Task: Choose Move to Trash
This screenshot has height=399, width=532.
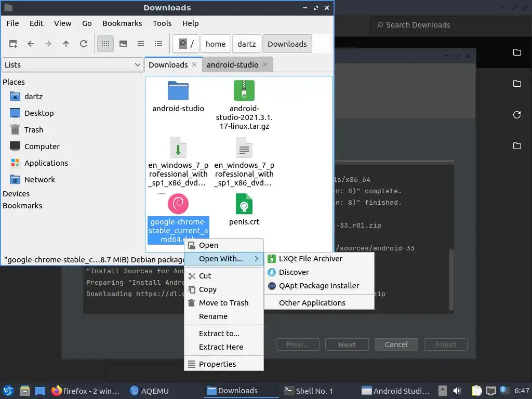Action: click(x=223, y=303)
